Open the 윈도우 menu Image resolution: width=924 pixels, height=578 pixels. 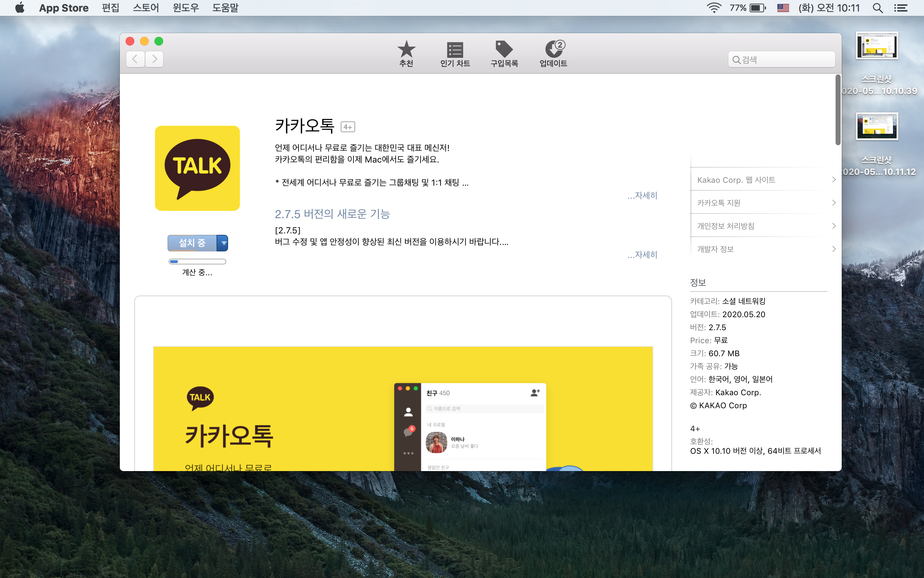(x=186, y=8)
